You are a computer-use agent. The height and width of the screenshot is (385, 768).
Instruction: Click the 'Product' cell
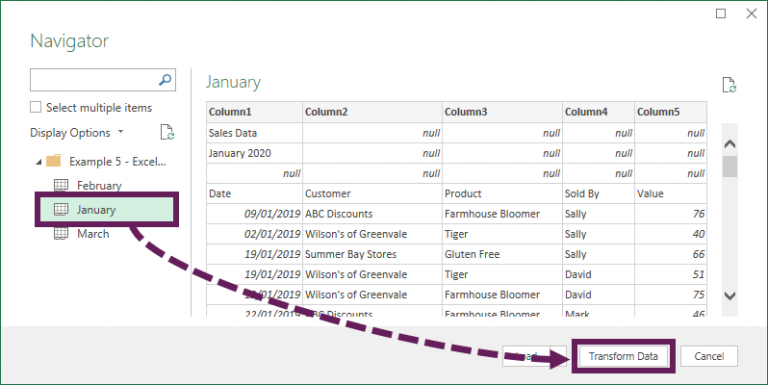pos(502,193)
